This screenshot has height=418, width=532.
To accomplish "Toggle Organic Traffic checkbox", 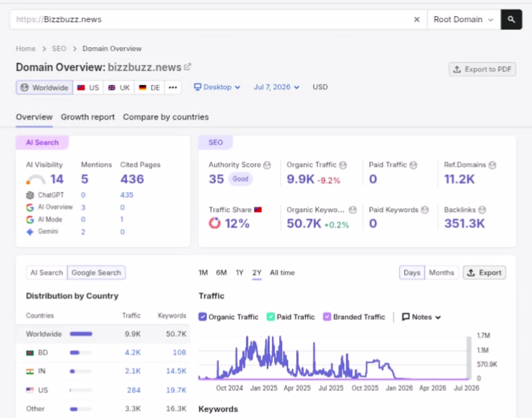I will 203,317.
